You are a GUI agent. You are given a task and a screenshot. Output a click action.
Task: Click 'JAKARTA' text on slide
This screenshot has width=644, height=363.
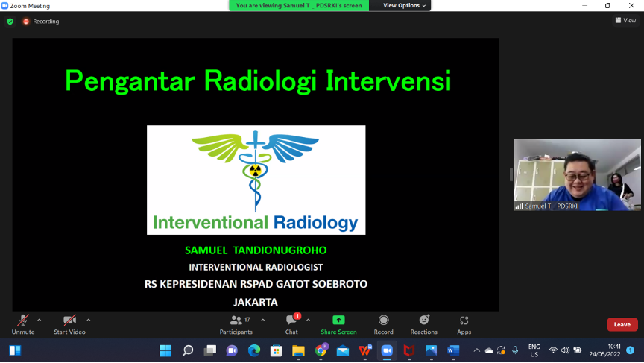point(256,302)
